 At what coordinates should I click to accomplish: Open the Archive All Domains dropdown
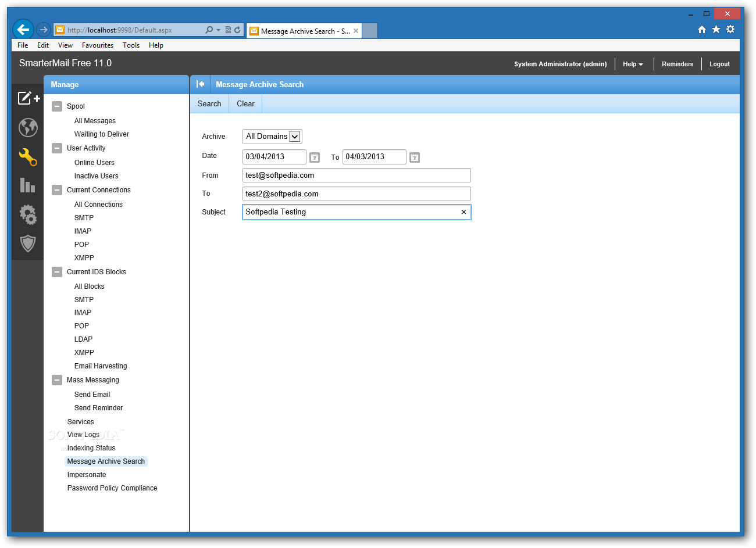tap(272, 137)
